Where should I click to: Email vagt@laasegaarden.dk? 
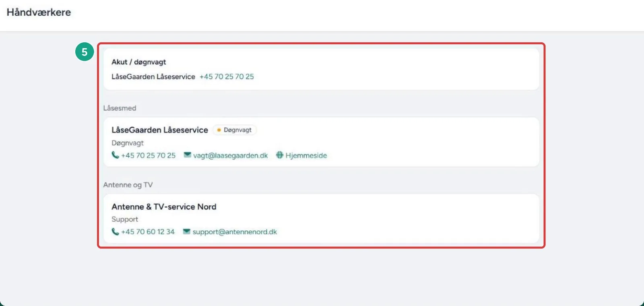click(x=230, y=155)
